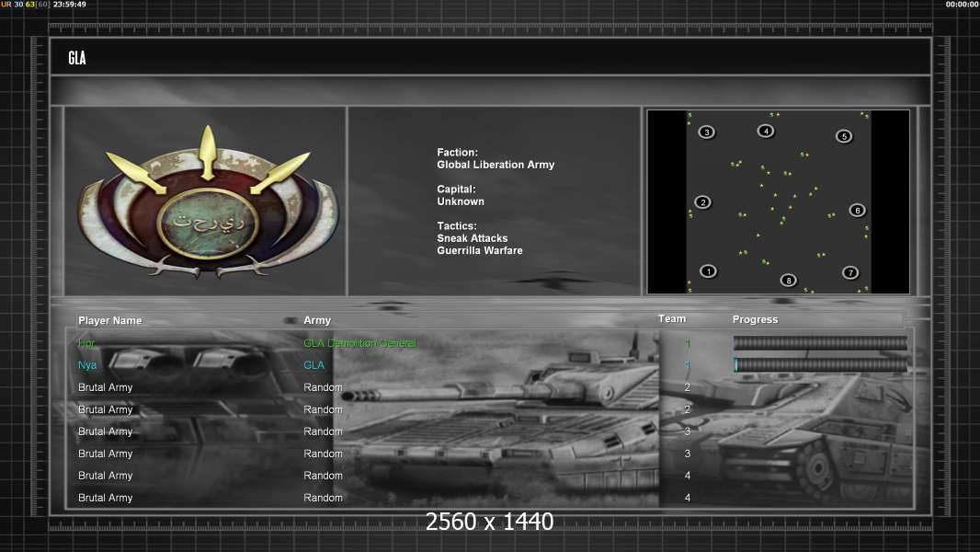This screenshot has width=980, height=552.
Task: Click the Progress column header
Action: pyautogui.click(x=755, y=319)
